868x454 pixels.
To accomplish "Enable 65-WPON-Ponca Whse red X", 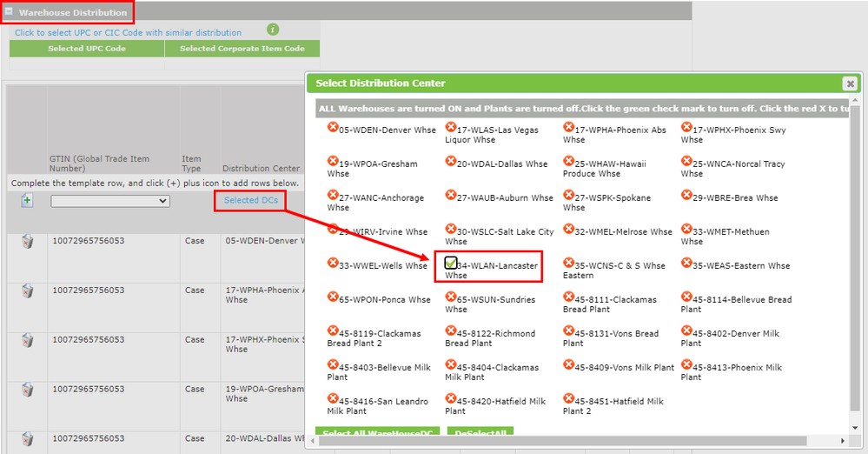I will pyautogui.click(x=333, y=297).
